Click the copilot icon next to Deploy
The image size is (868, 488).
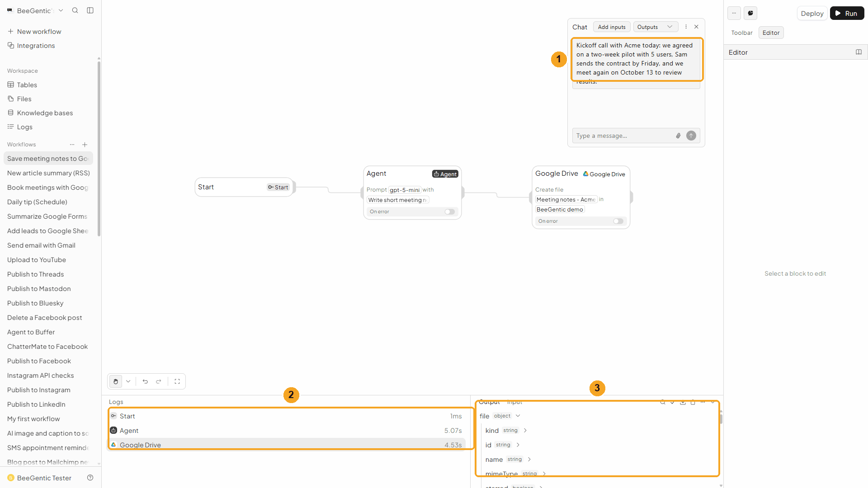750,13
